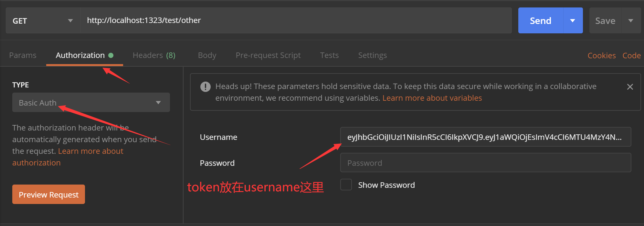Screen dimensions: 644x226
Task: Click the Send button
Action: 541,21
